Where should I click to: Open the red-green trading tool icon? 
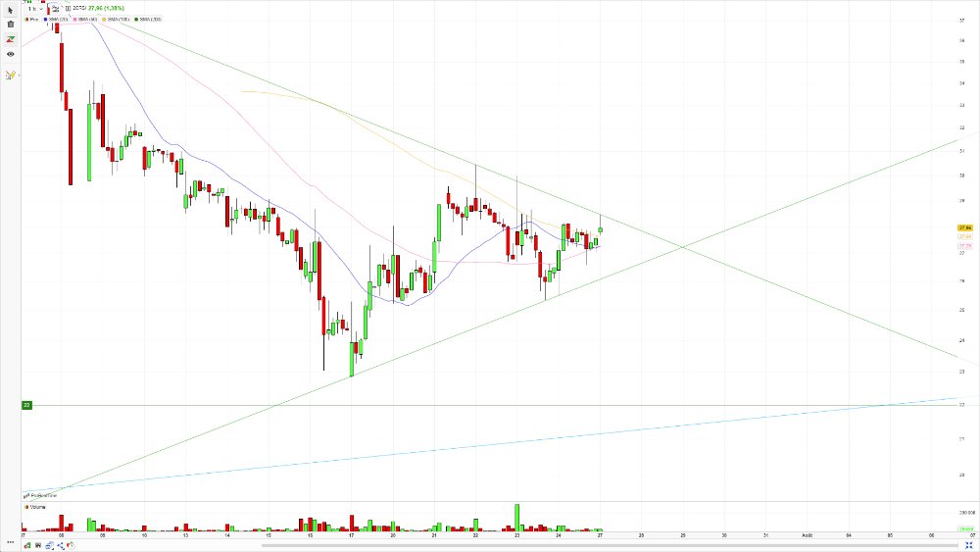coord(10,39)
